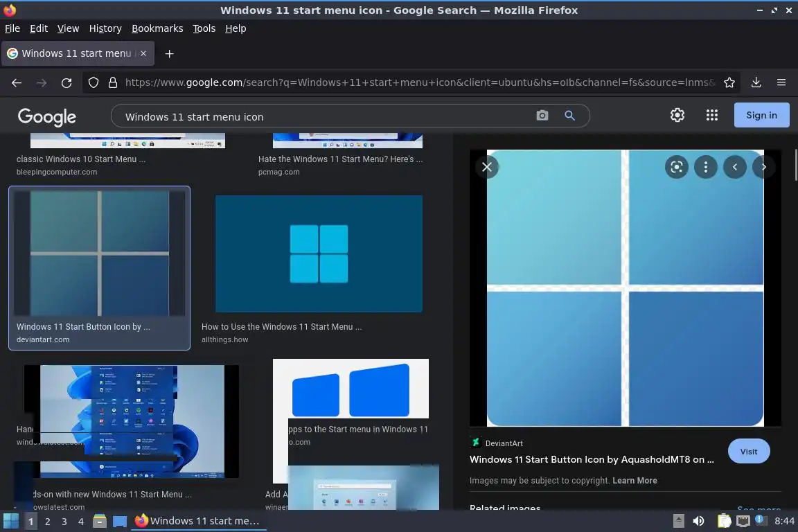This screenshot has height=532, width=798.
Task: Open a new tab with the plus button
Action: pyautogui.click(x=170, y=54)
